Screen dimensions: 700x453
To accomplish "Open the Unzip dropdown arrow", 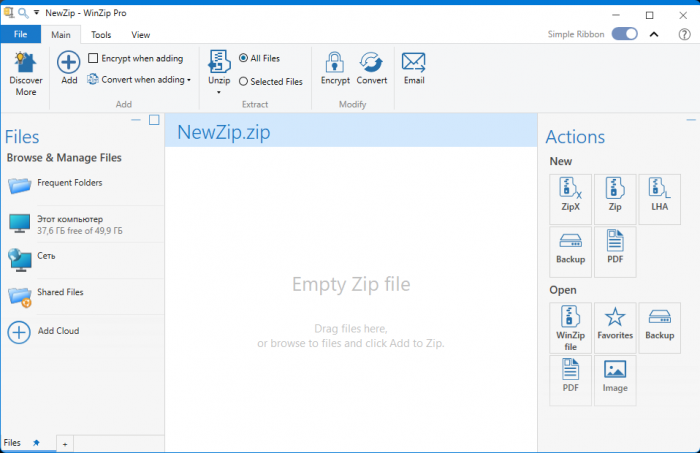I will point(218,92).
